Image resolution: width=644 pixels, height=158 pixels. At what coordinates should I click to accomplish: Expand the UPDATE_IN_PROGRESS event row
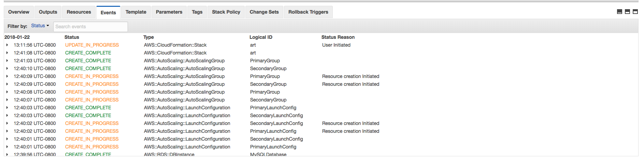(7, 45)
